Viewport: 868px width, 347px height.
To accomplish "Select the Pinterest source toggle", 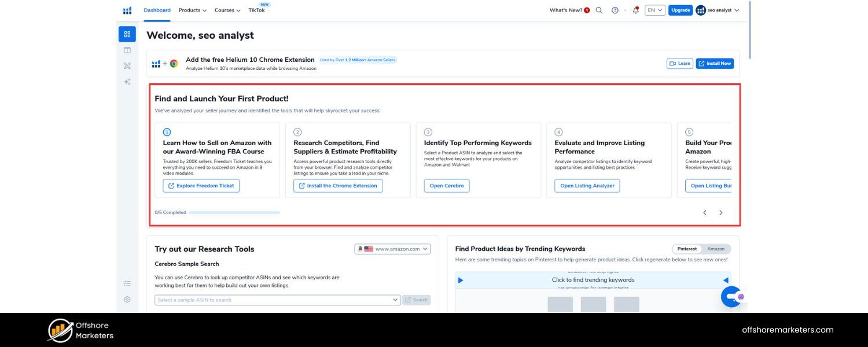I will click(x=687, y=249).
